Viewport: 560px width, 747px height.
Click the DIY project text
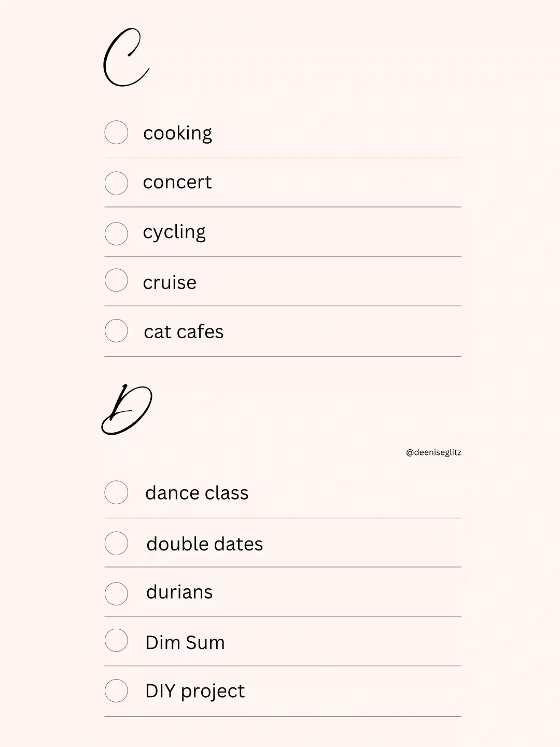(x=195, y=691)
